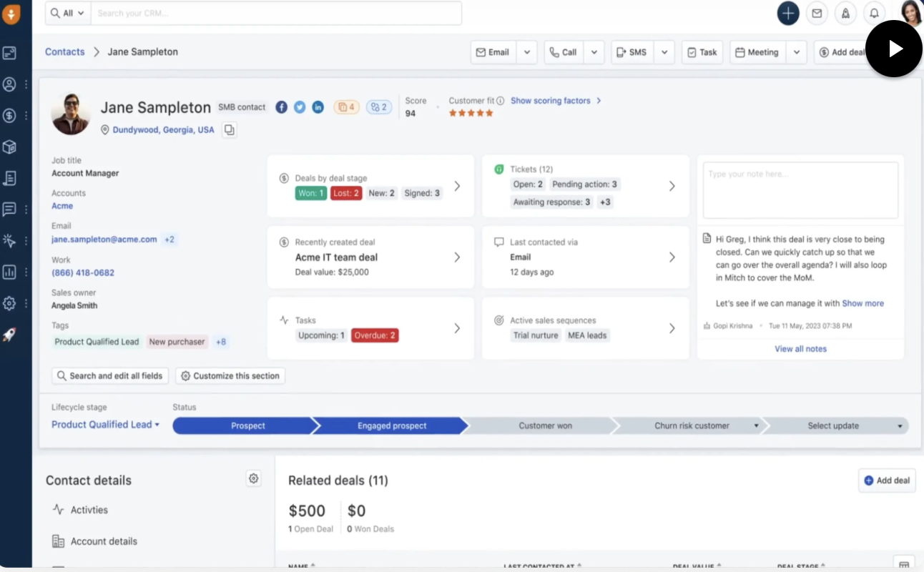Click Show more on the note
The width and height of the screenshot is (924, 572).
tap(862, 303)
